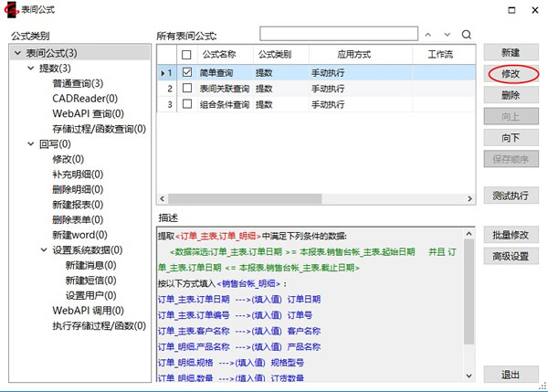Sort by the 公式名称 column header
548x392 pixels.
219,55
